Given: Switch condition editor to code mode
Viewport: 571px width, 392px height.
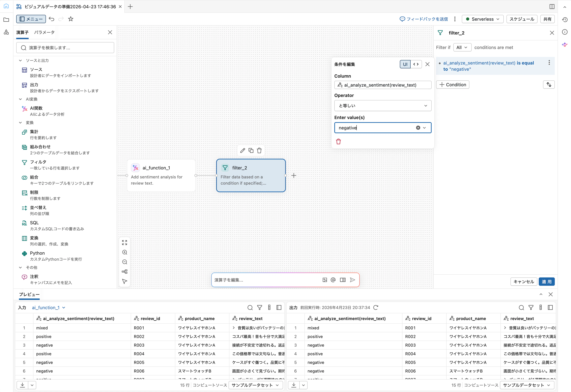Looking at the screenshot, I should [416, 64].
